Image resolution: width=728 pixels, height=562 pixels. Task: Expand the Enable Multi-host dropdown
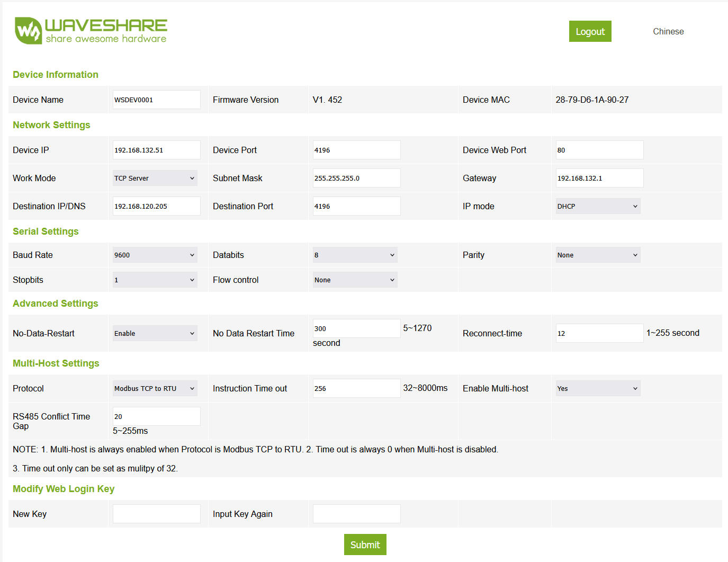click(x=597, y=388)
